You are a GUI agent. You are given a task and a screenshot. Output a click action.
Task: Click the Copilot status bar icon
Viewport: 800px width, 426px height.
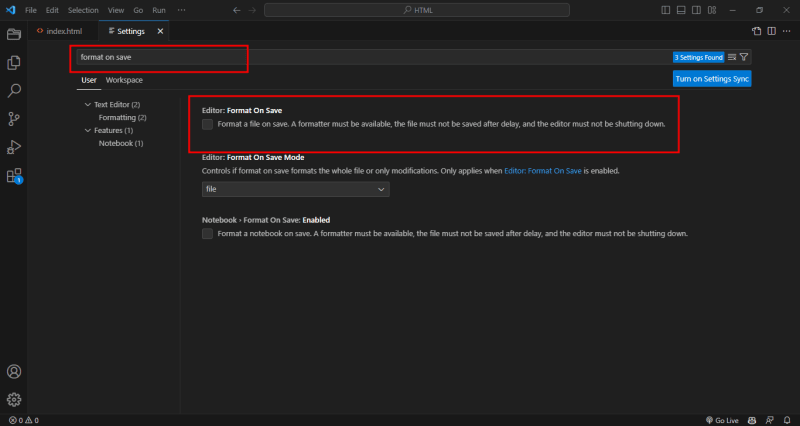click(x=752, y=420)
